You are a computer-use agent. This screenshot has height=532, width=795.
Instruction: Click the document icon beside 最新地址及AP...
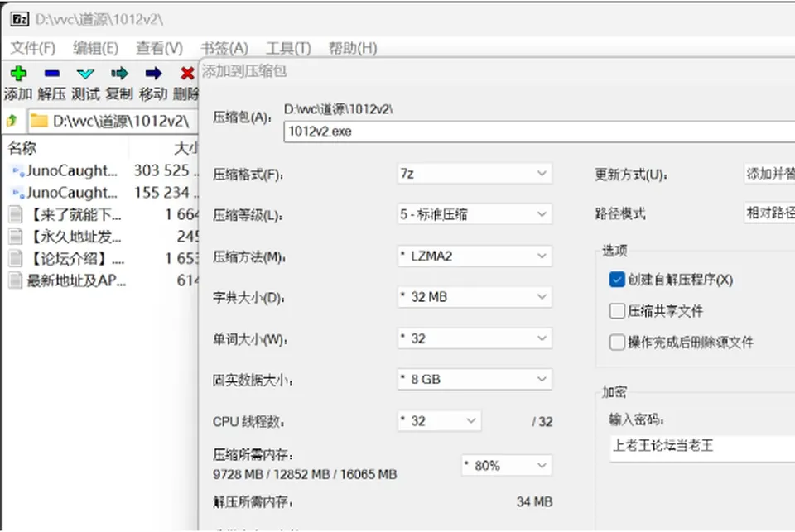click(x=17, y=280)
